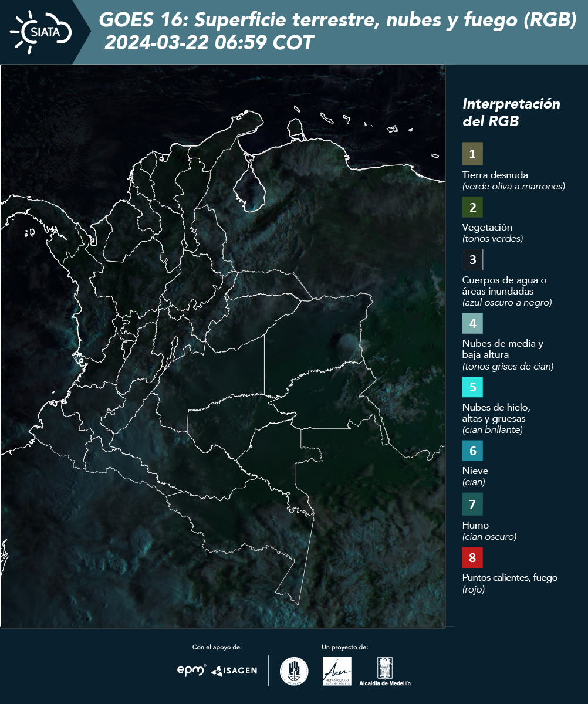Screen dimensions: 588x704
Task: Select legend swatch 7 Humo
Action: tap(472, 504)
